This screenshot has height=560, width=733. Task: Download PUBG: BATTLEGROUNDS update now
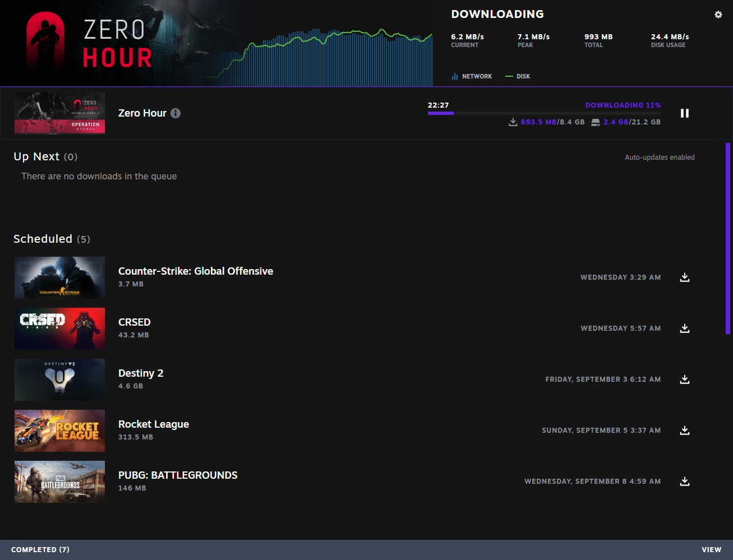point(685,482)
